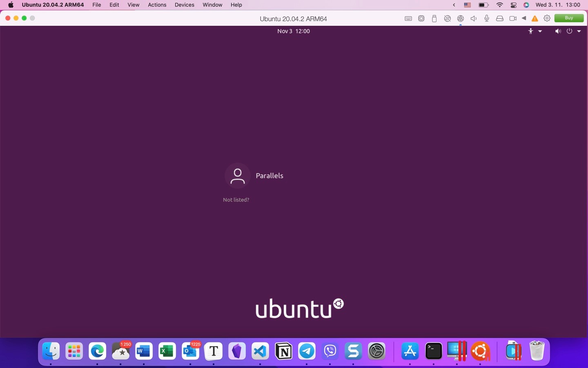Expand the system menu arrow beside power icon
Viewport: 588px width, 368px height.
click(x=579, y=31)
